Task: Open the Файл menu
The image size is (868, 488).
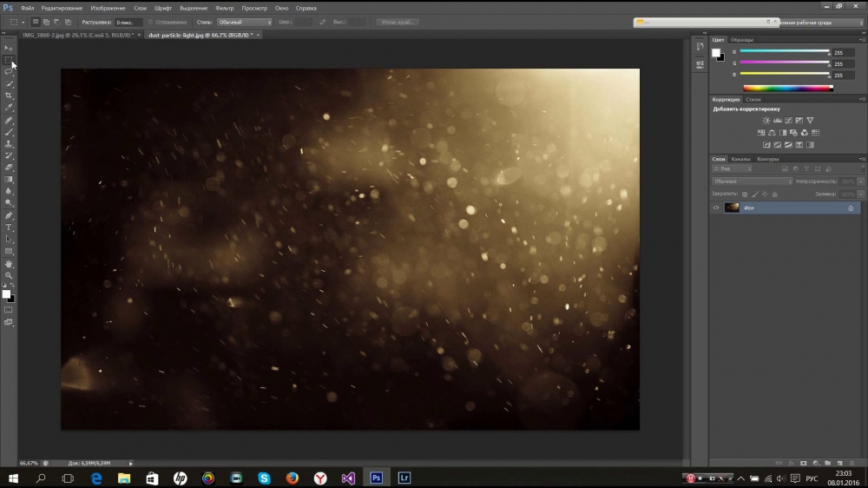Action: (27, 9)
